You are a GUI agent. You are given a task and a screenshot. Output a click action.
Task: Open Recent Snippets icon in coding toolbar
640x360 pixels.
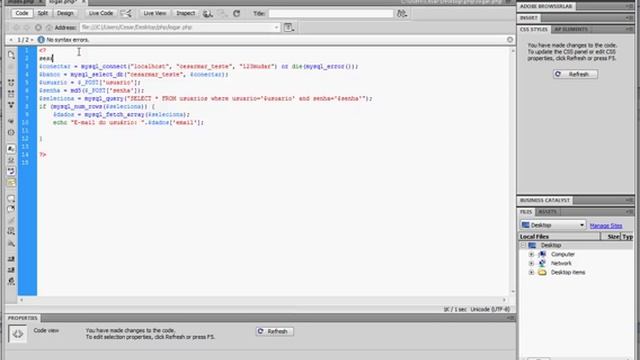coord(11,231)
